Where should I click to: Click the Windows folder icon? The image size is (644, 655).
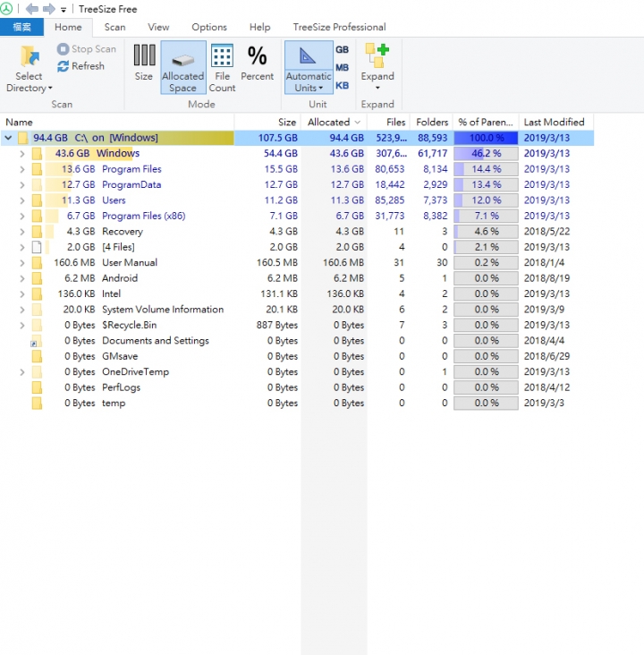click(37, 154)
